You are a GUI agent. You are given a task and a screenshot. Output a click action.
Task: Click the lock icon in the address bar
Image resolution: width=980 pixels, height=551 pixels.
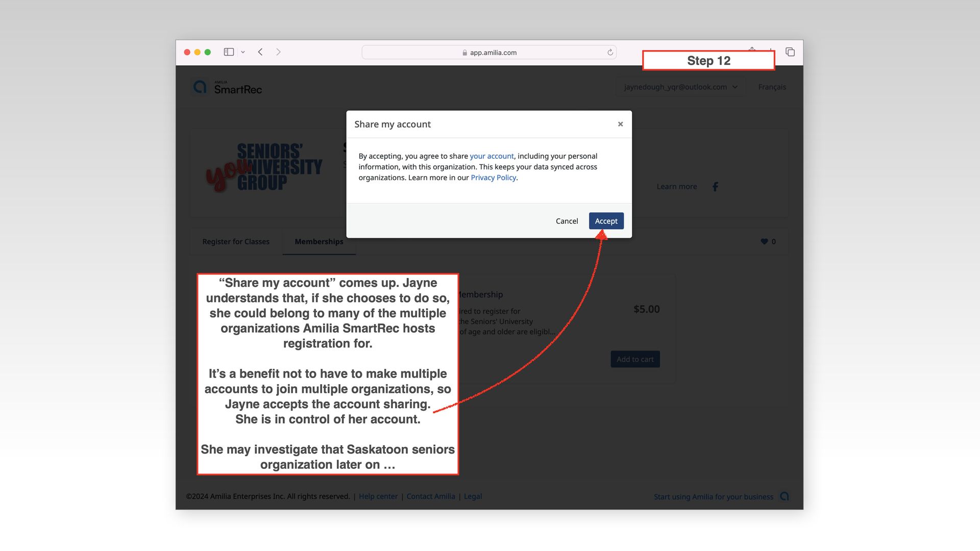click(464, 53)
